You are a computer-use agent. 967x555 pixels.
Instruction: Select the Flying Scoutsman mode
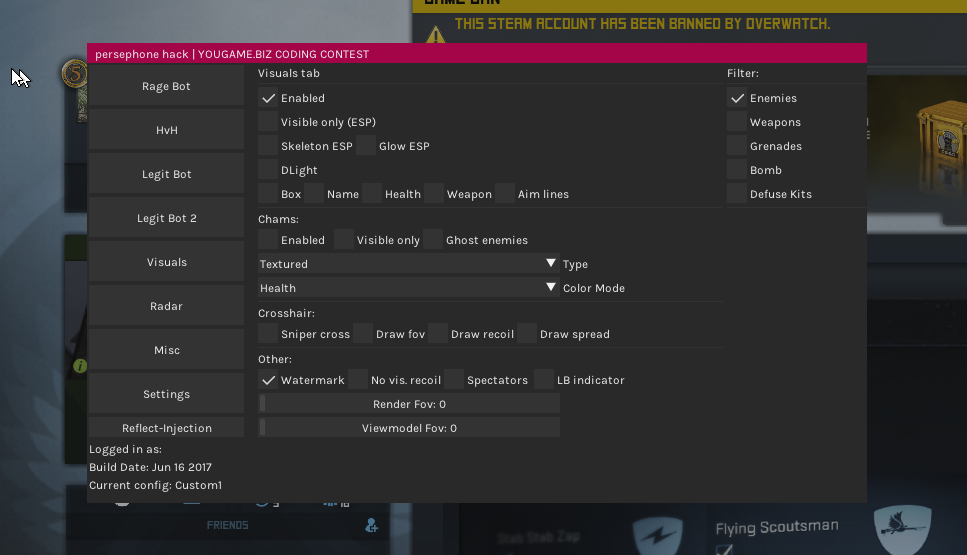pos(776,527)
